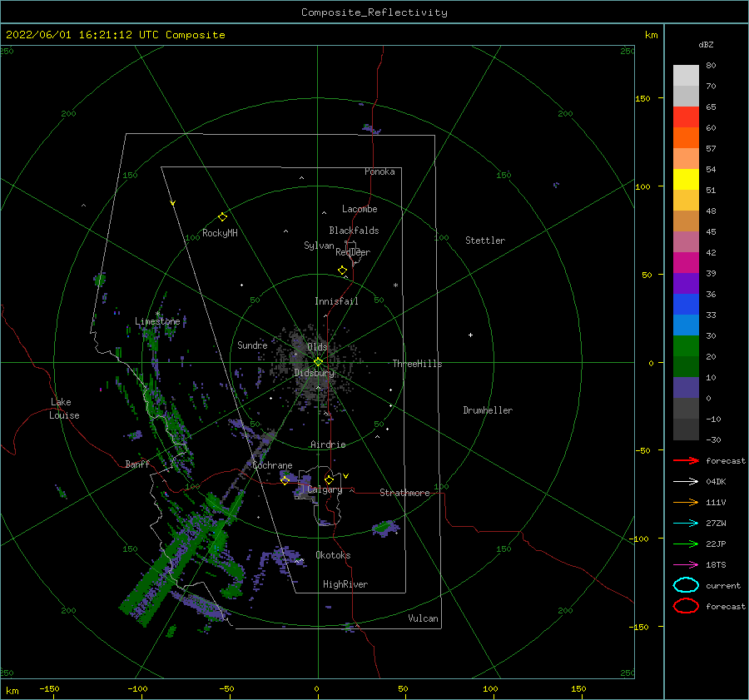Click the Sylvan label
The width and height of the screenshot is (749, 700).
pyautogui.click(x=319, y=246)
